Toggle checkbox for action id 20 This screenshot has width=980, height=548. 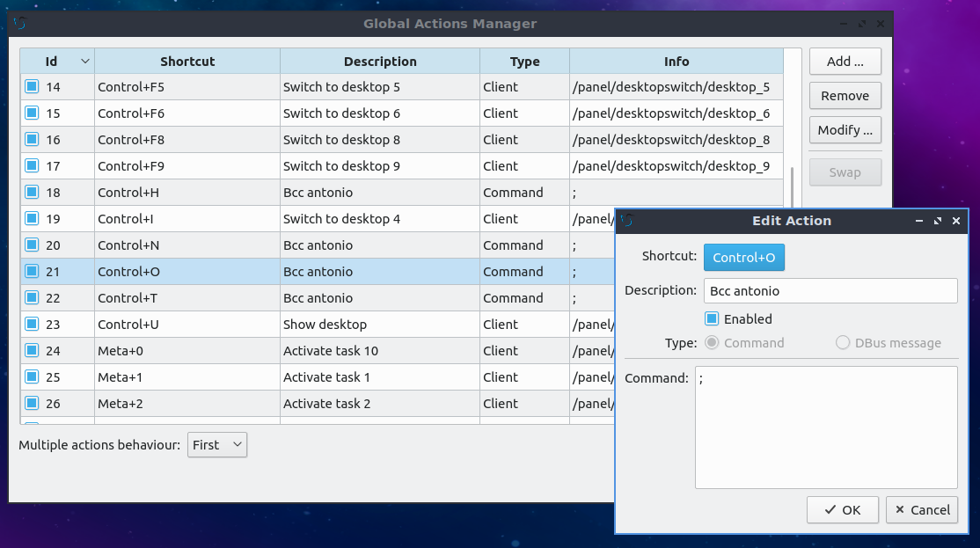(32, 245)
